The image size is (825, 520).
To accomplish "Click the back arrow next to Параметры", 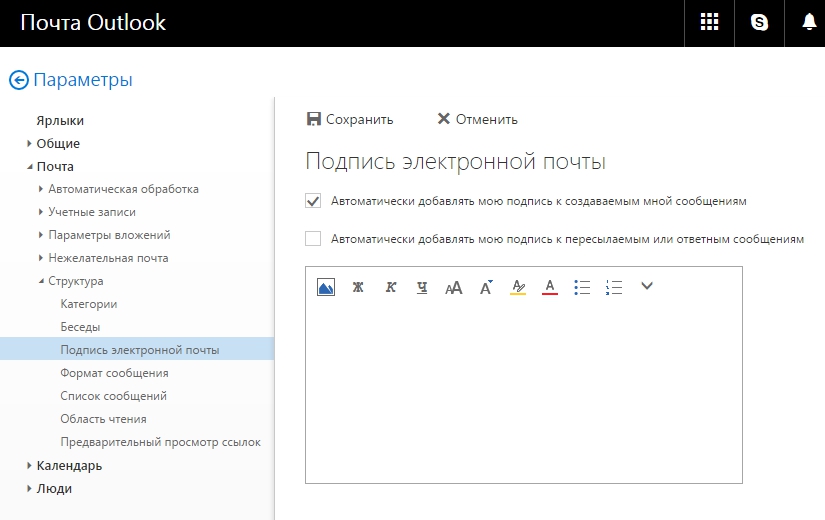I will [19, 81].
